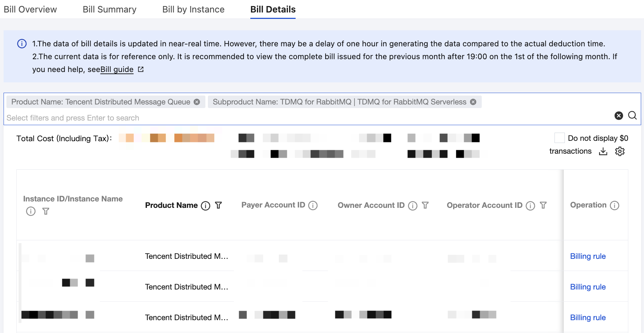Image resolution: width=644 pixels, height=333 pixels.
Task: Open Billing rule link in second row
Action: coord(588,287)
